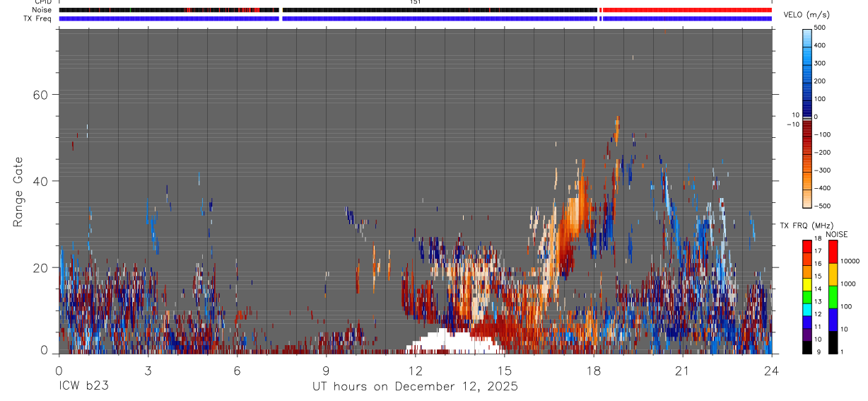Click the 18 label on TX FRQ legend
The width and height of the screenshot is (868, 401).
[x=817, y=239]
